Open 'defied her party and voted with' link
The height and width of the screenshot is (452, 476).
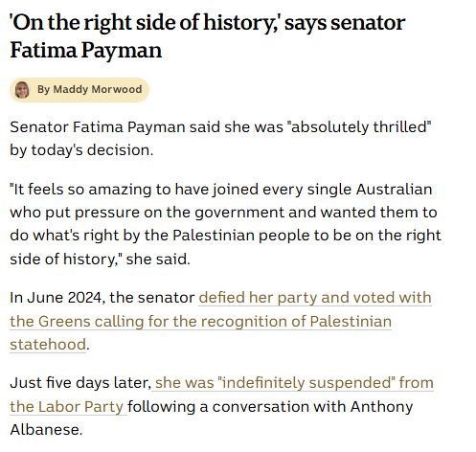tap(315, 298)
